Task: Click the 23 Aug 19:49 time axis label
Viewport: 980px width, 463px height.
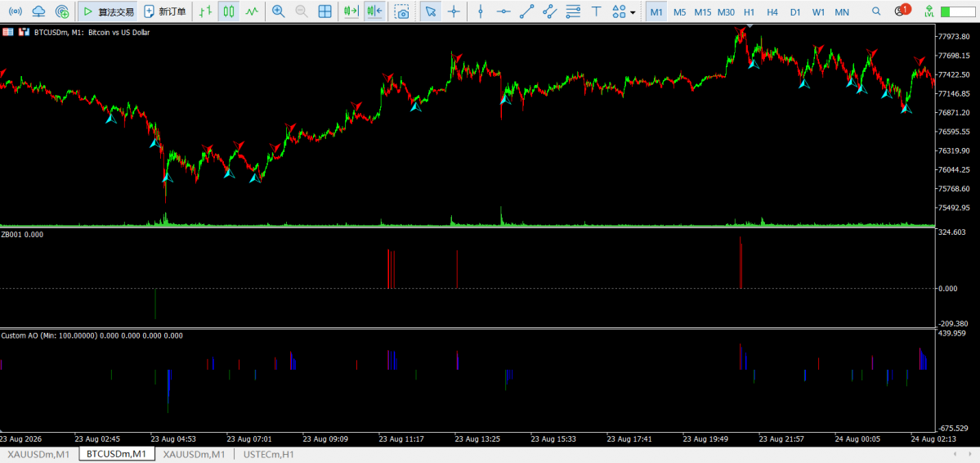Action: pos(705,439)
